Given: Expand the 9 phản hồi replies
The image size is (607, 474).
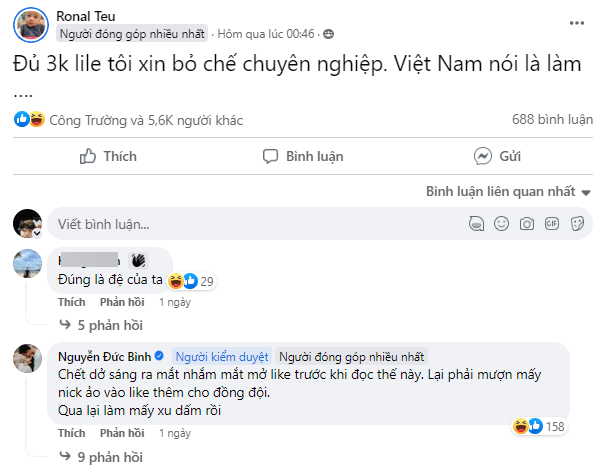Looking at the screenshot, I should click(101, 457).
